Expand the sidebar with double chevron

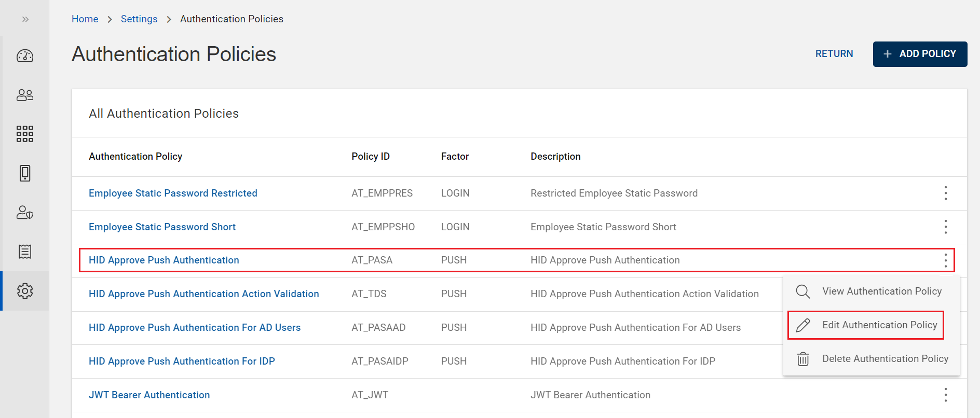(x=25, y=19)
